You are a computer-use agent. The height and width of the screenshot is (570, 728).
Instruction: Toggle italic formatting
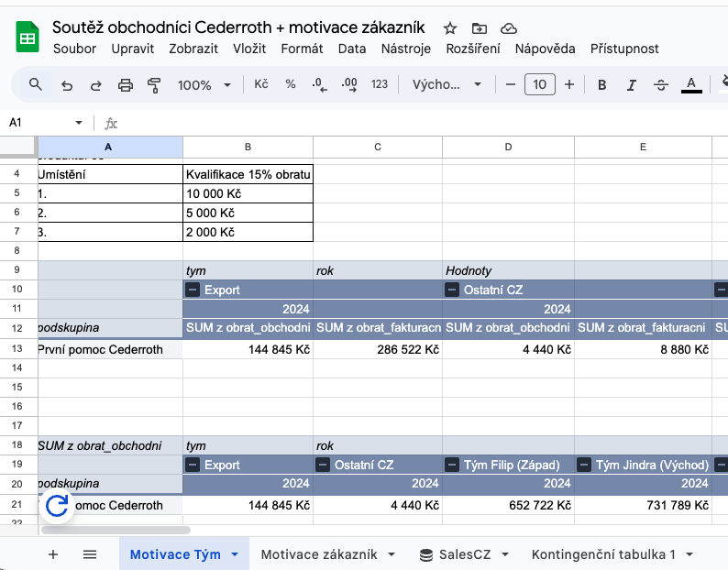[631, 85]
